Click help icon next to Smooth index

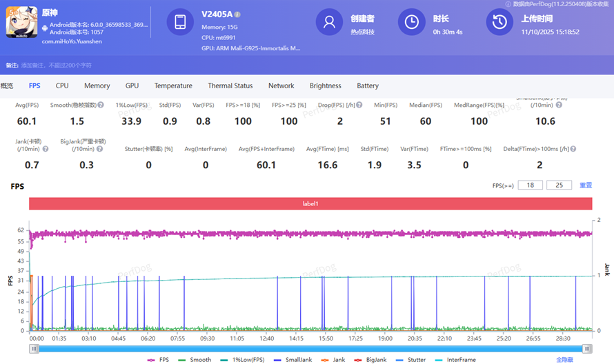pyautogui.click(x=101, y=105)
